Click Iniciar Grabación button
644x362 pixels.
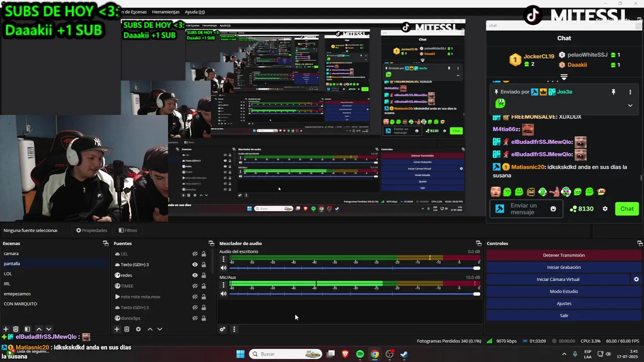(564, 267)
